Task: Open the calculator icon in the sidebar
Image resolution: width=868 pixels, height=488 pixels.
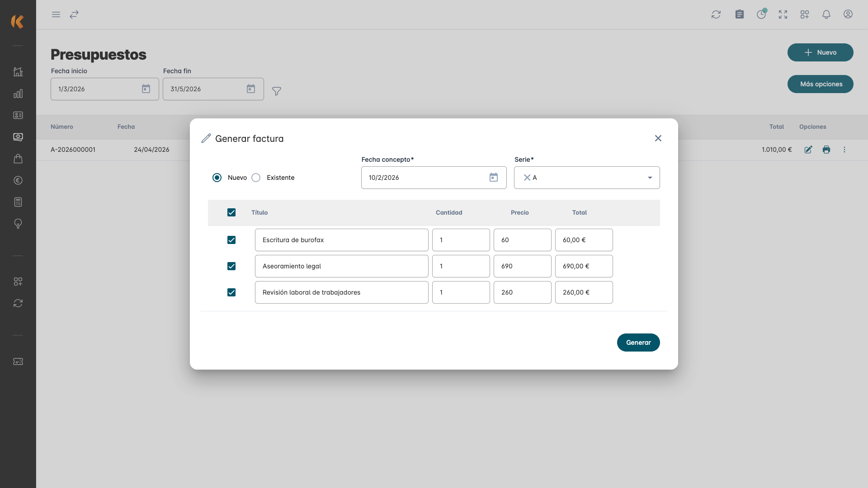Action: [18, 202]
